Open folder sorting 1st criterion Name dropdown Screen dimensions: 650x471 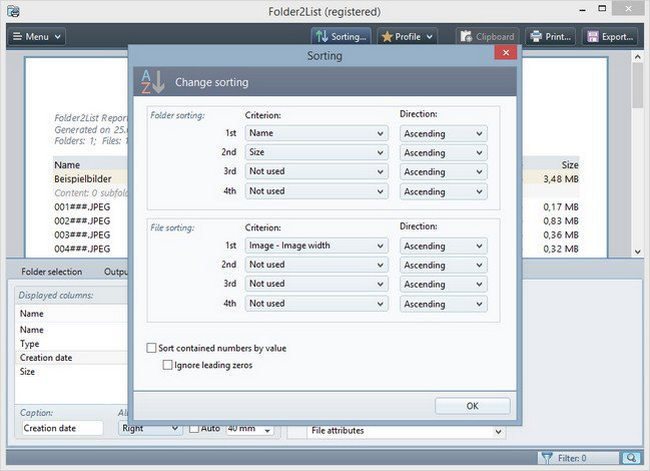(316, 133)
